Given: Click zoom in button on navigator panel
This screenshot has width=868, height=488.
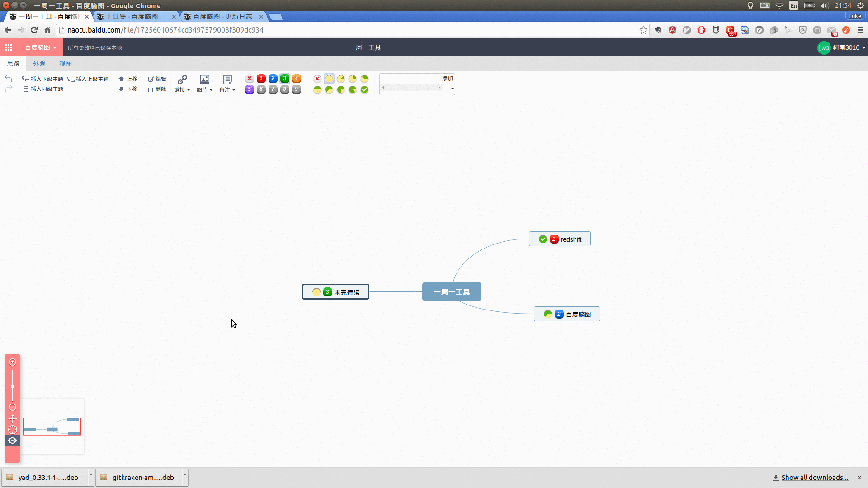Looking at the screenshot, I should (13, 362).
